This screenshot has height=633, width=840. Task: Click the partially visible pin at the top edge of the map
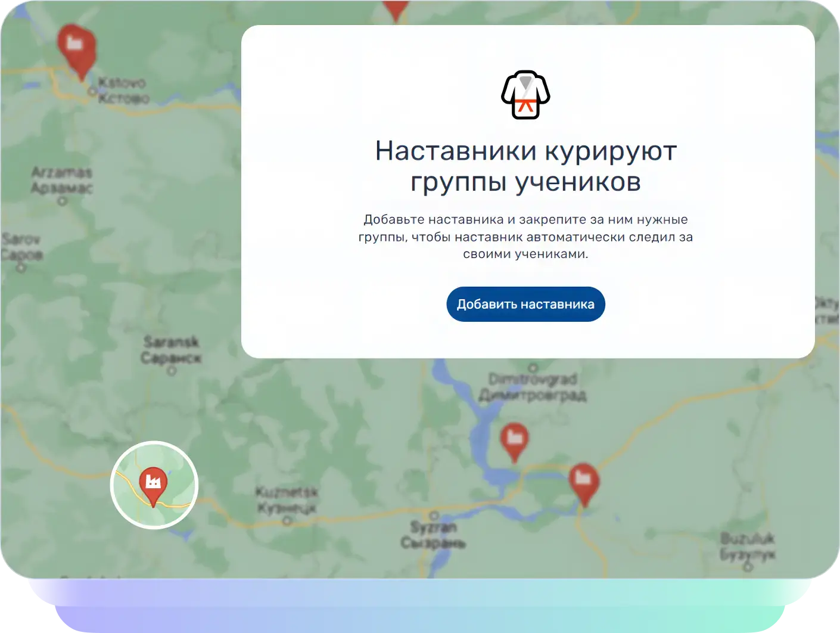396,11
